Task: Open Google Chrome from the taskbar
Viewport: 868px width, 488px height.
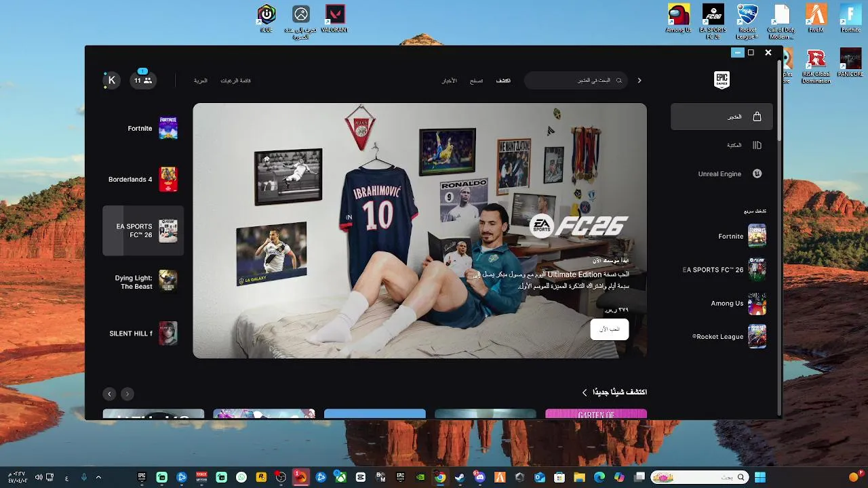Action: [x=440, y=477]
